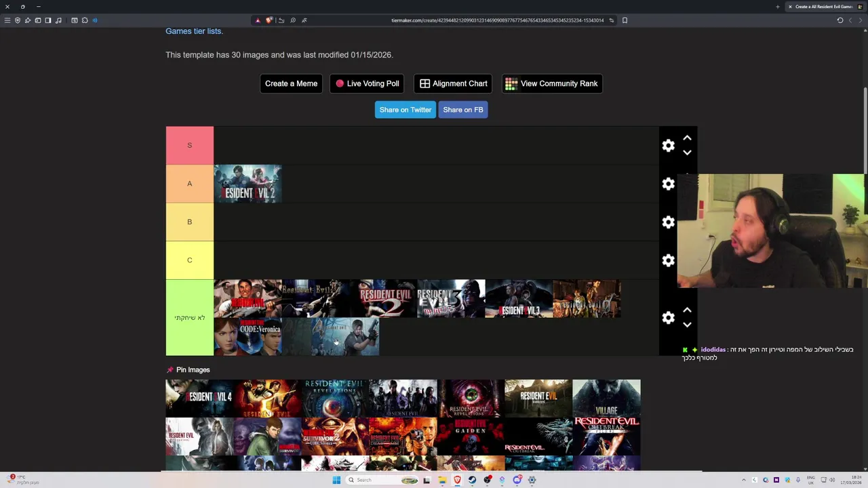Open the browser hamburger menu
Viewport: 868px width, 488px height.
7,20
